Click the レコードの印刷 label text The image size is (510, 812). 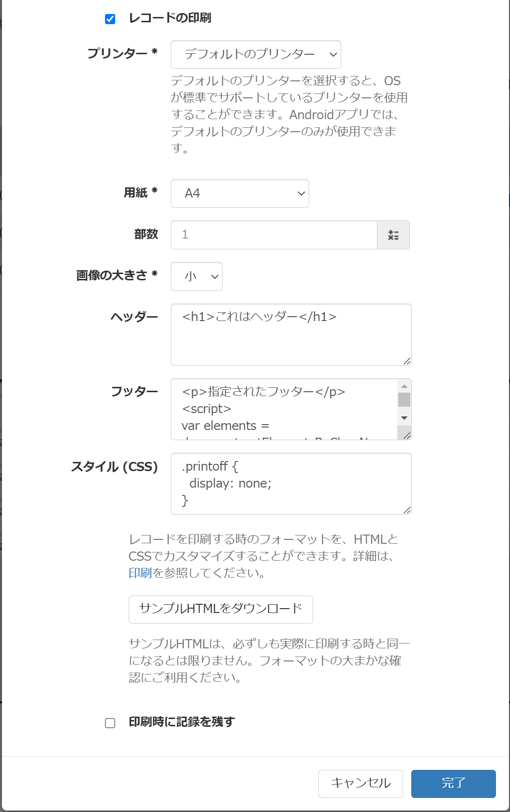170,18
